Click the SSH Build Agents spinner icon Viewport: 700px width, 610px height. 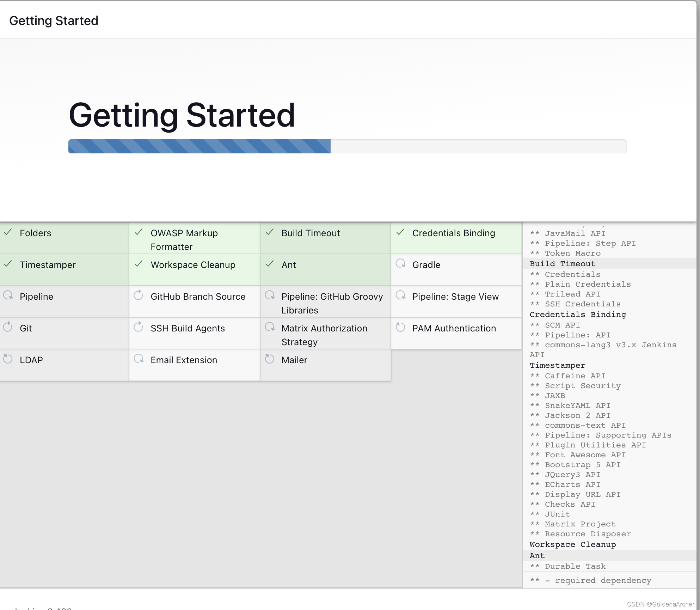pos(139,327)
